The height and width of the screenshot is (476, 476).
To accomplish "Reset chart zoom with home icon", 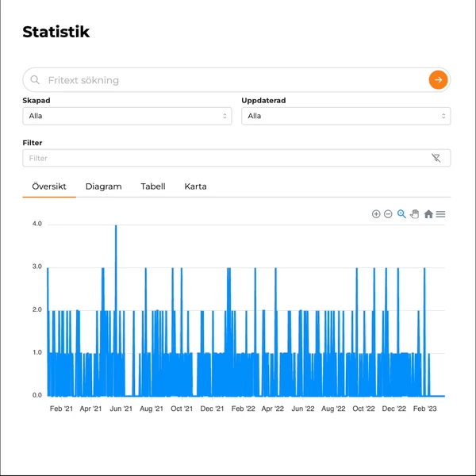I will tap(428, 214).
